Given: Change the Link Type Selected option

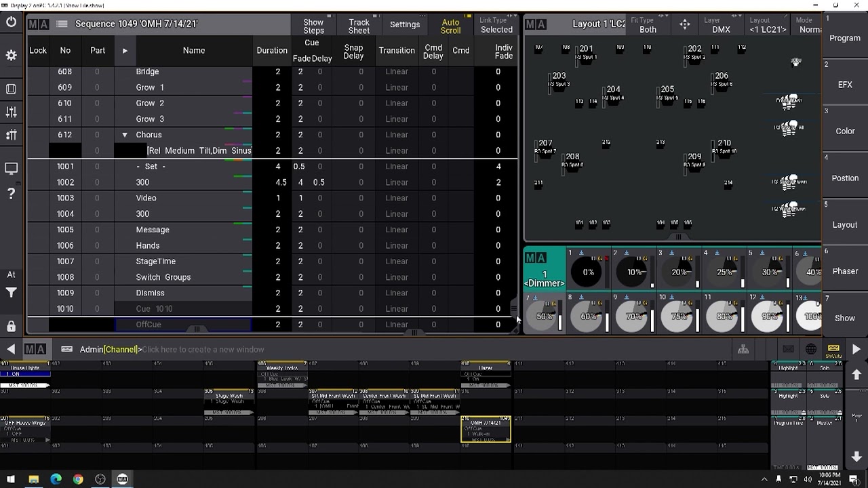Looking at the screenshot, I should pos(496,26).
